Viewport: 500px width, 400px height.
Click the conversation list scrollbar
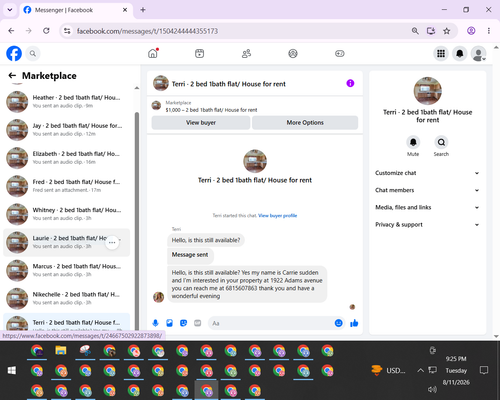point(137,220)
